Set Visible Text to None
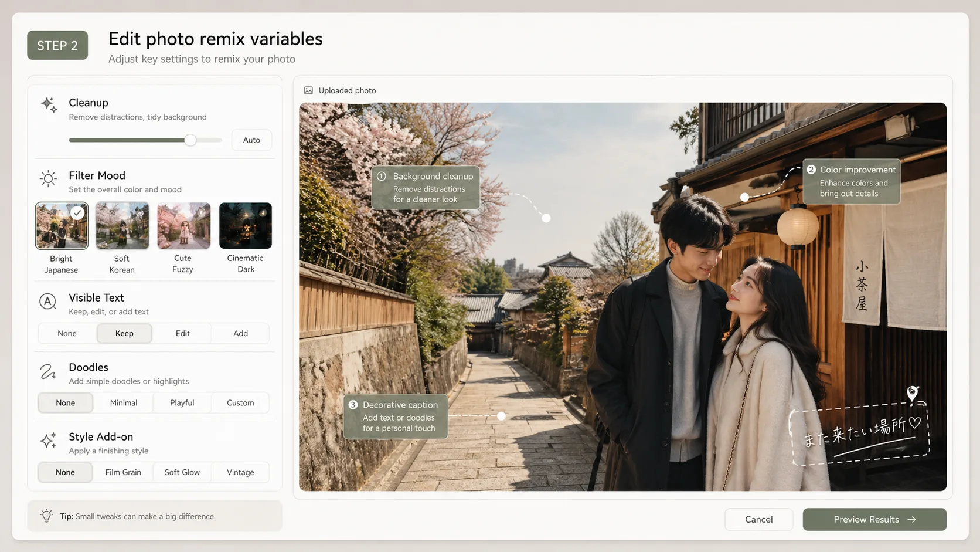 click(66, 333)
